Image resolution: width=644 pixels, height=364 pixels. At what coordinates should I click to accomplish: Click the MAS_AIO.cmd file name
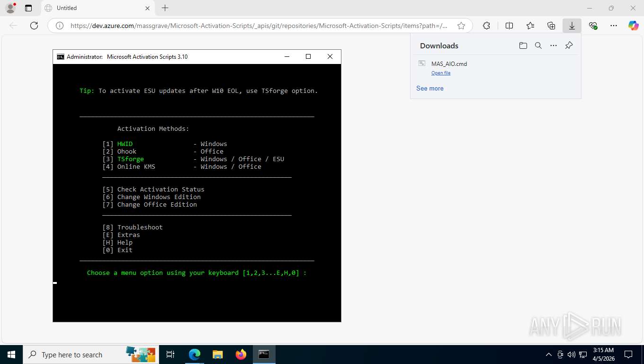point(449,64)
